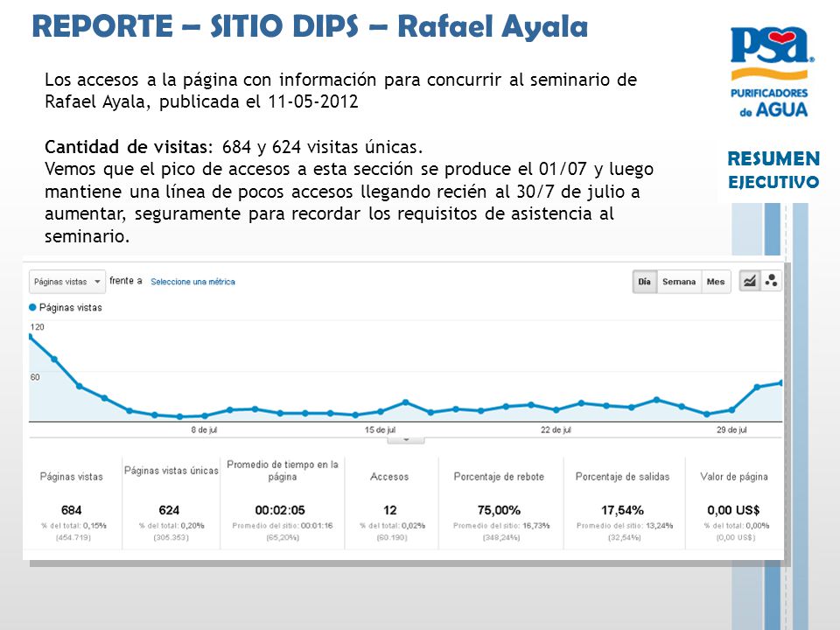840x630 pixels.
Task: Click the 120 y-axis label
Action: [x=38, y=326]
